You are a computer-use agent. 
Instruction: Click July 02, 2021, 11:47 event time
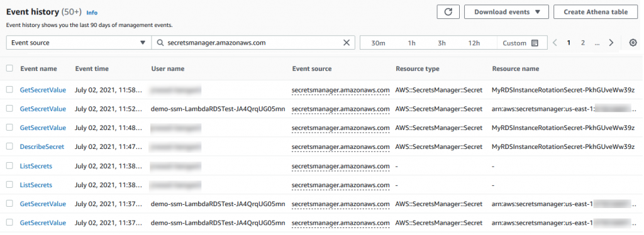tap(109, 146)
